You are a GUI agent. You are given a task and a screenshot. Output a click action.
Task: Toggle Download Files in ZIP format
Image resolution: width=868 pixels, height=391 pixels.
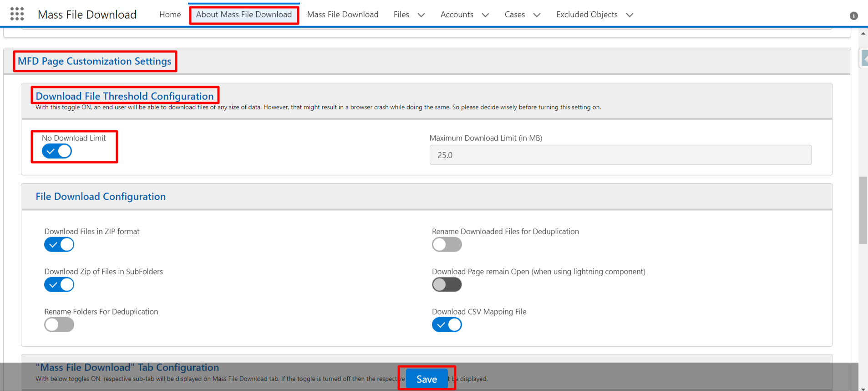(59, 245)
